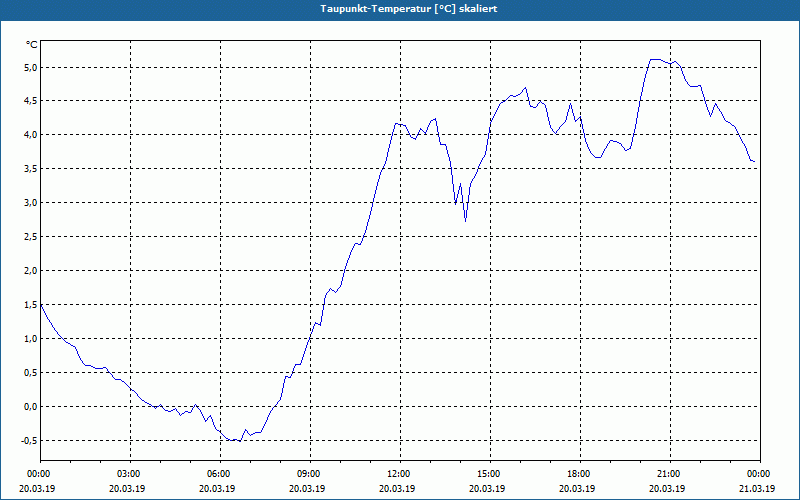
Task: Select the "20.03.19" date beneath 12:00
Action: click(x=397, y=488)
